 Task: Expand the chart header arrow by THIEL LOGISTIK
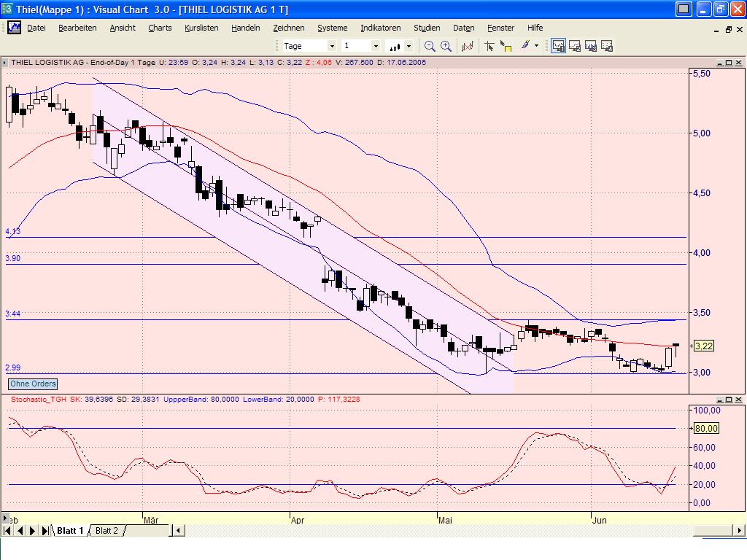[4, 63]
